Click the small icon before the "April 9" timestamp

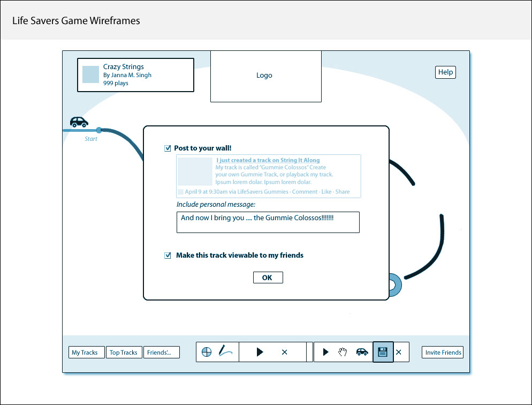coord(180,192)
